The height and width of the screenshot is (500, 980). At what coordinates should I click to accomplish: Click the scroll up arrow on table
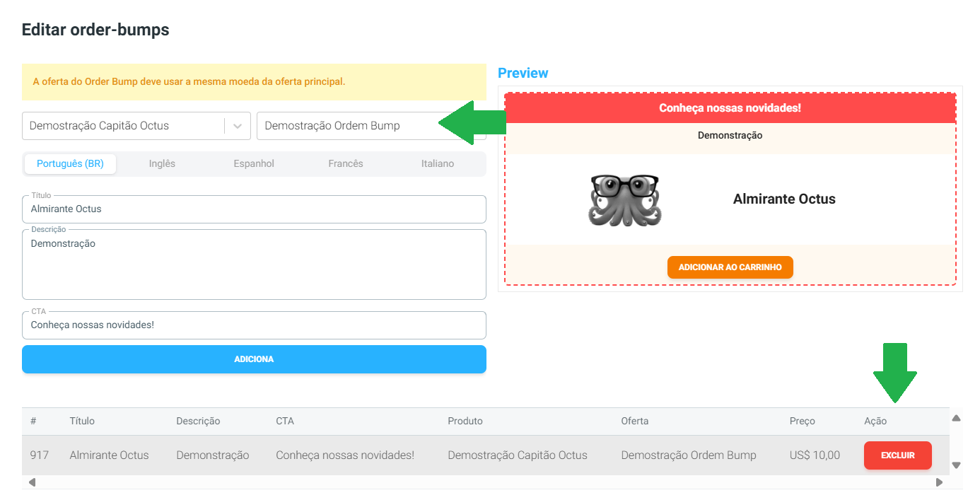tap(957, 418)
